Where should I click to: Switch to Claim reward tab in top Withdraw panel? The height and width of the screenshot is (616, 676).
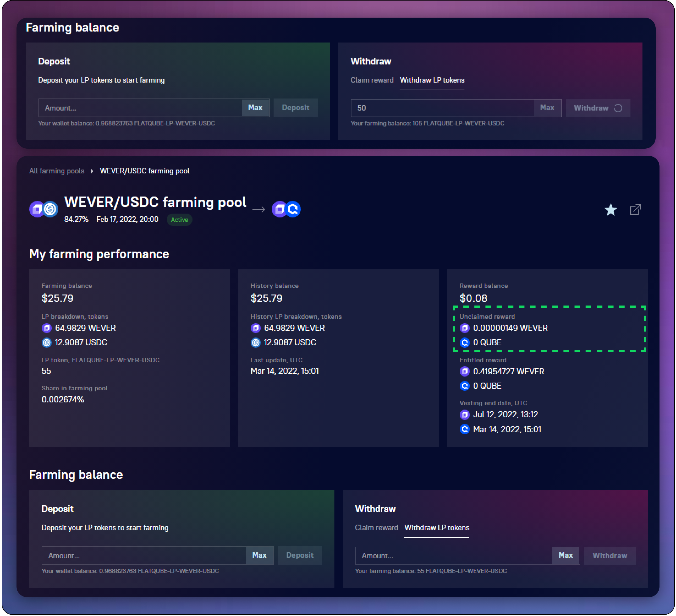(x=372, y=80)
